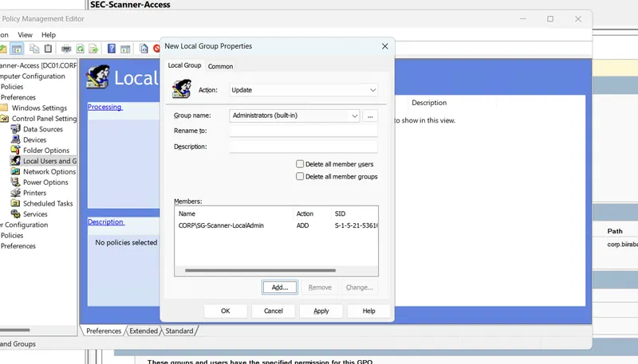This screenshot has width=638, height=364.
Task: Click the blue Help question mark icon
Action: (x=112, y=49)
